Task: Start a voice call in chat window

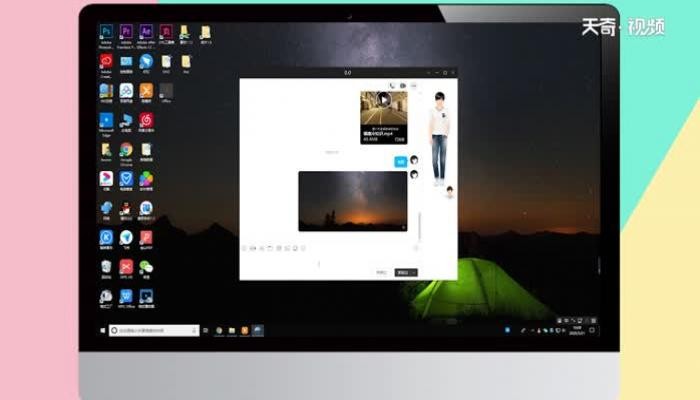Action: 392,85
